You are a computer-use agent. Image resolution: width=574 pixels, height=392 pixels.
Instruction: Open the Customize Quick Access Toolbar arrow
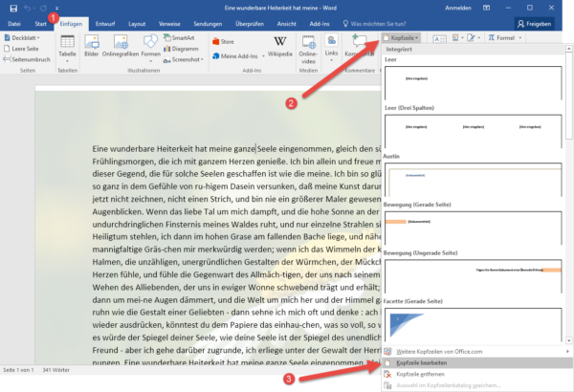pyautogui.click(x=57, y=8)
